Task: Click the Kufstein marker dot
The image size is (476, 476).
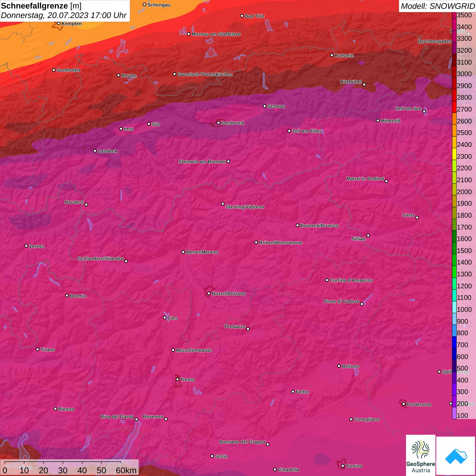Action: [332, 55]
